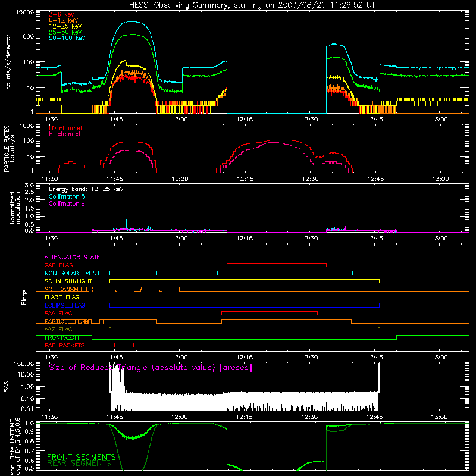
Task: Click the HI channel legend label
Action: [64, 134]
